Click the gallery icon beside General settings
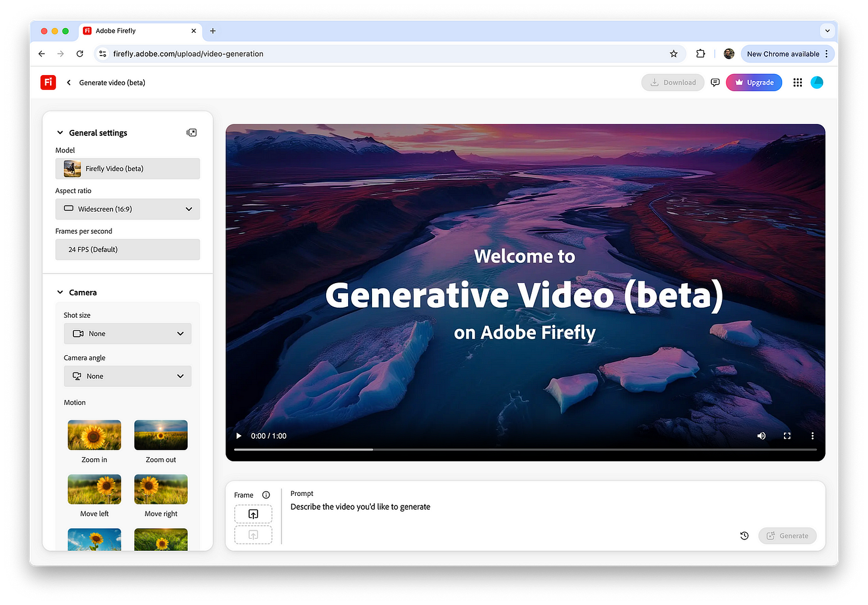 point(191,132)
